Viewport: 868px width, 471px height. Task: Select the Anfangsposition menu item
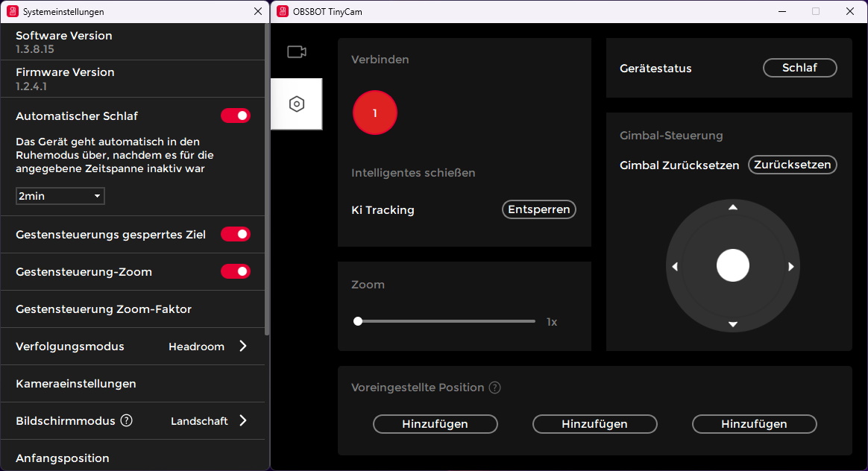tap(62, 458)
